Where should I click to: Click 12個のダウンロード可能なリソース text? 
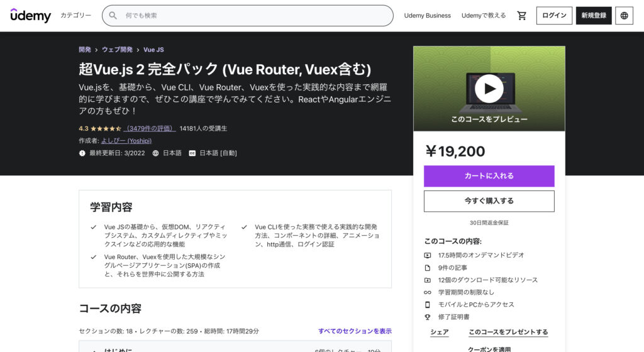pyautogui.click(x=487, y=280)
